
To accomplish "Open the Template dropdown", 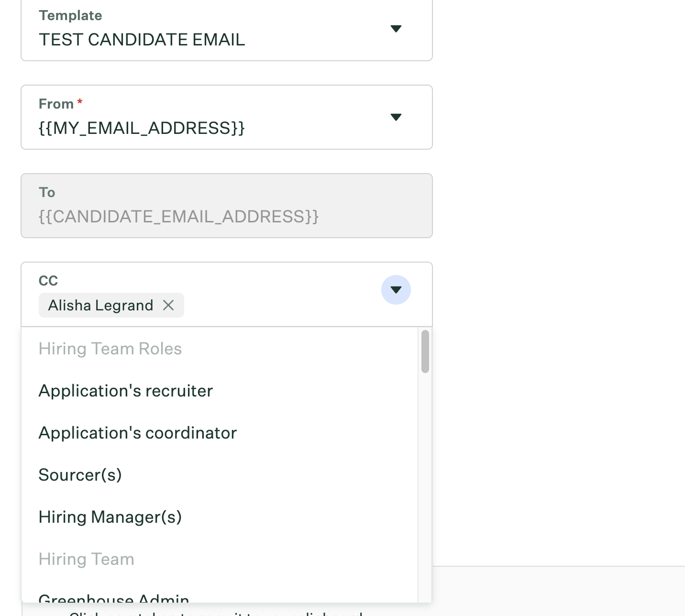I will 396,29.
